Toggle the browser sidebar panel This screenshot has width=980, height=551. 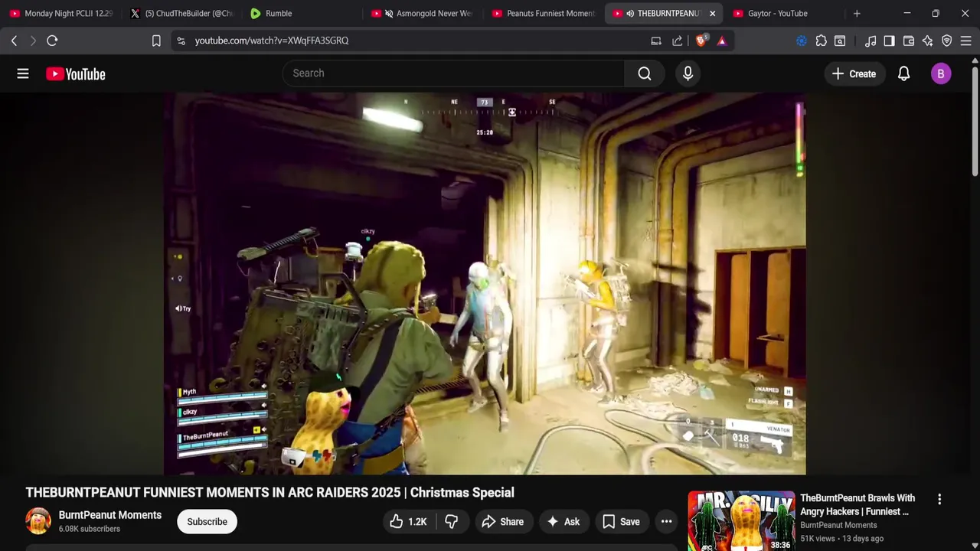pos(889,41)
